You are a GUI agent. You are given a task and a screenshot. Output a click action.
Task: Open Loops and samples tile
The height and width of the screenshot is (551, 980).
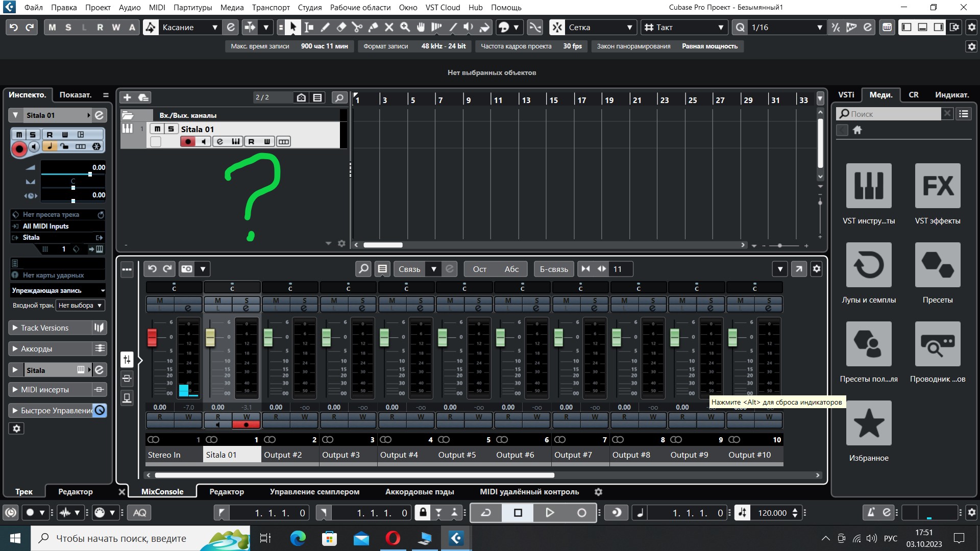(x=868, y=265)
